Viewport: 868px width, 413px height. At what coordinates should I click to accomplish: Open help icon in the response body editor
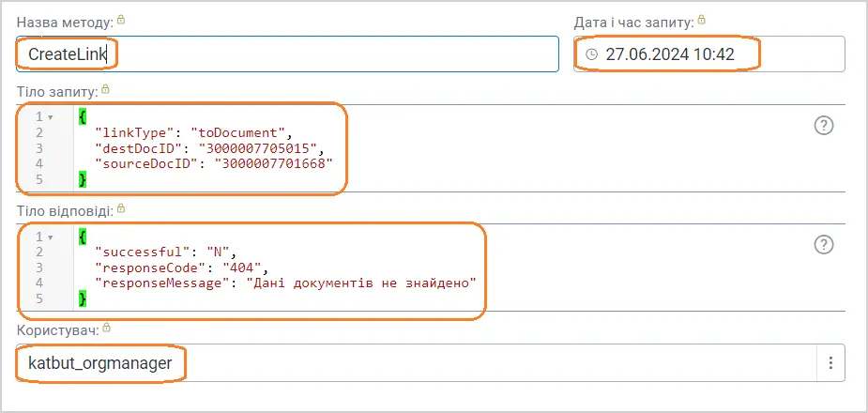(x=824, y=245)
